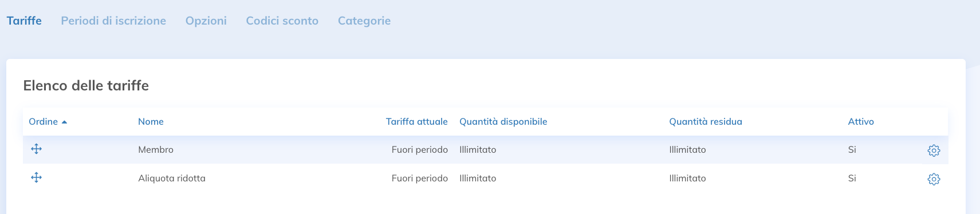Click the Si active value for Membro
The height and width of the screenshot is (214, 980).
[852, 149]
